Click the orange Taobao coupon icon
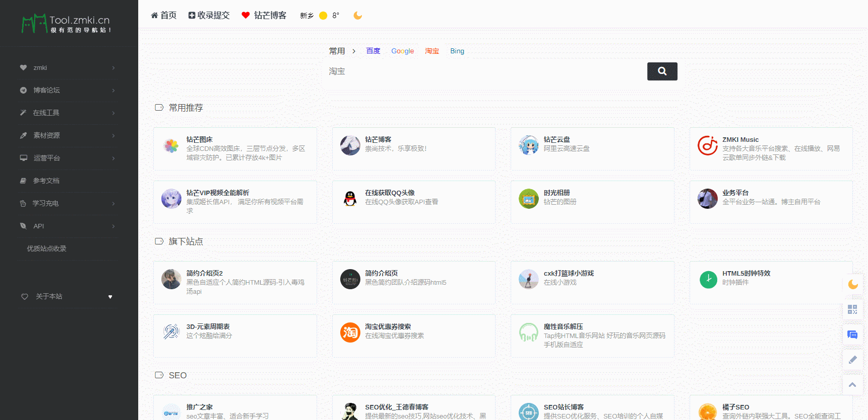 tap(350, 332)
